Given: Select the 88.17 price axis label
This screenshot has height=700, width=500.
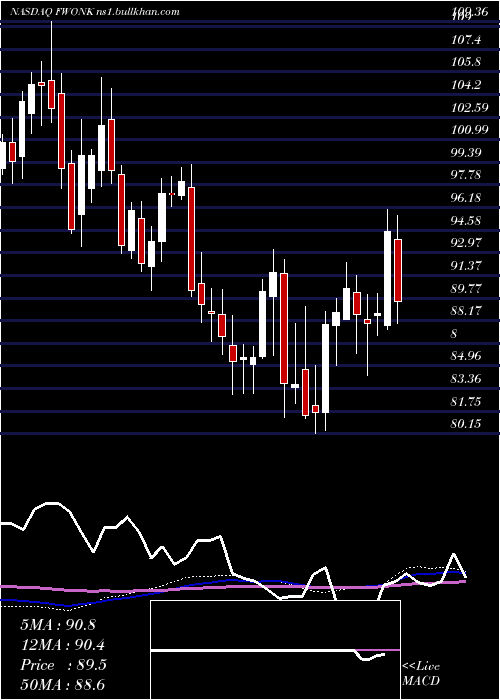Looking at the screenshot, I should [x=467, y=311].
